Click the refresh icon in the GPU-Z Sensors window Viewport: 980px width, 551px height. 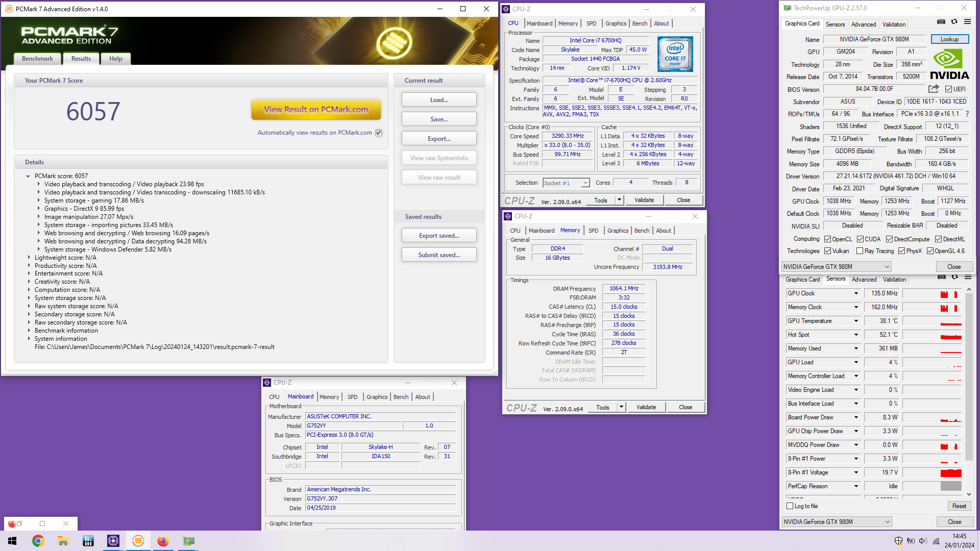point(954,277)
